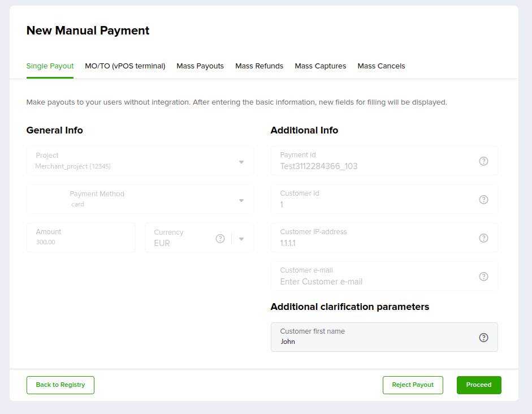Open the Mass Payouts tab
Image resolution: width=532 pixels, height=414 pixels.
[200, 66]
